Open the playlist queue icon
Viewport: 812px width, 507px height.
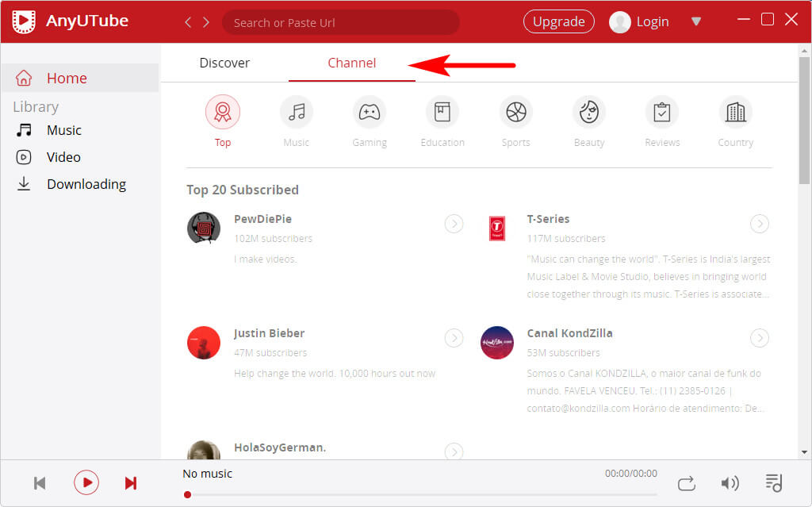click(x=774, y=483)
